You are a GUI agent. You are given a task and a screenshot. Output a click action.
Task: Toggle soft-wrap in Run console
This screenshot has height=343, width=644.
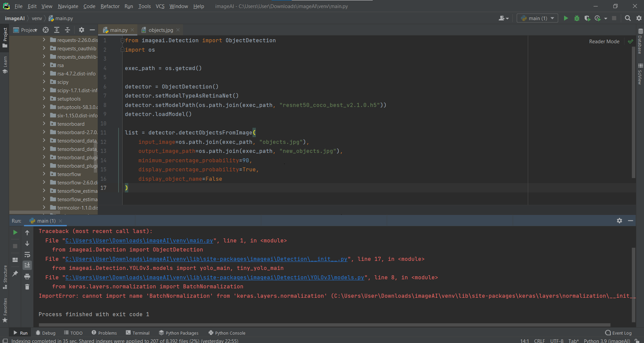click(27, 254)
